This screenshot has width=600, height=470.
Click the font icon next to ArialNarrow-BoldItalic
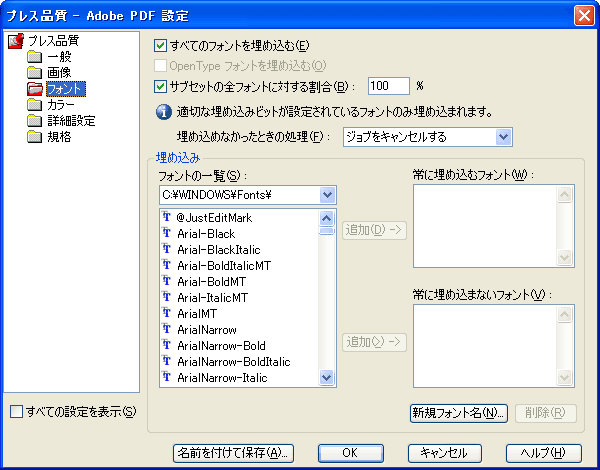point(166,361)
